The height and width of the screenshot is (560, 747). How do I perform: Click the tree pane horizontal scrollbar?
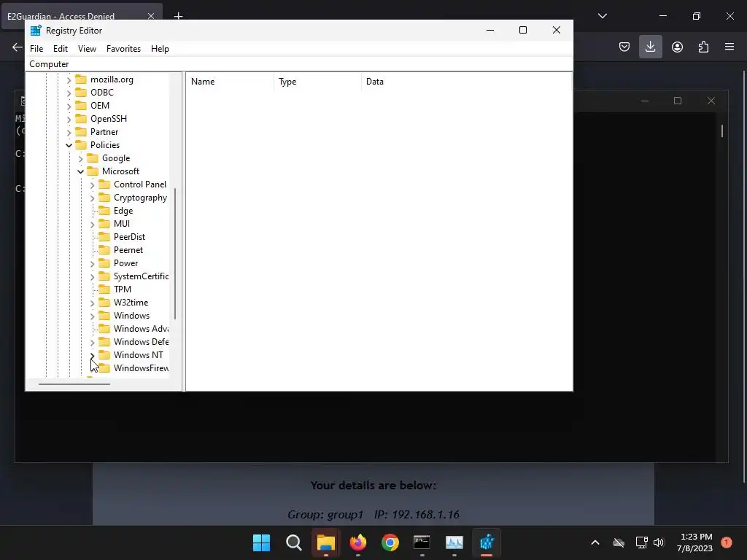point(74,384)
